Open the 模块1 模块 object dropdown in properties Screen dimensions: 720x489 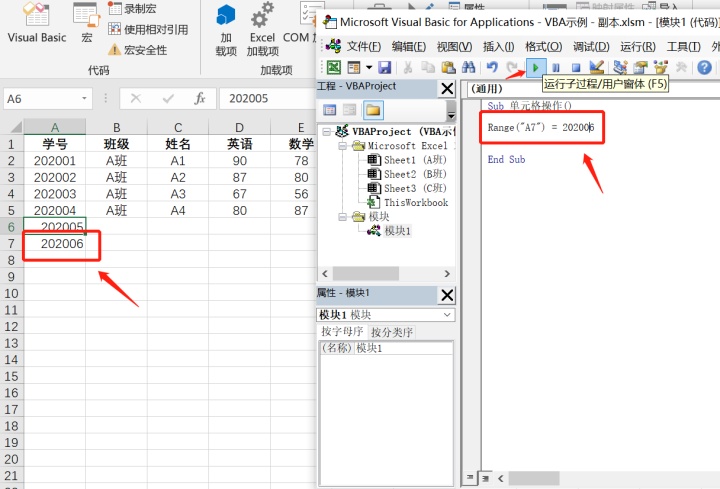pyautogui.click(x=447, y=315)
